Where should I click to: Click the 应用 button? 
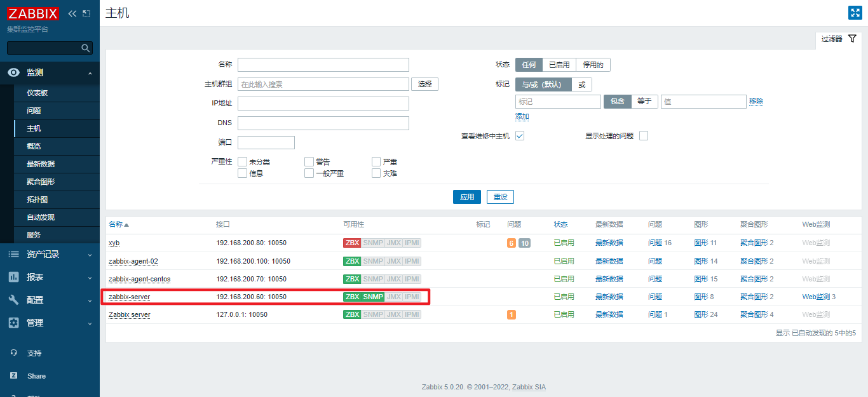pos(467,197)
